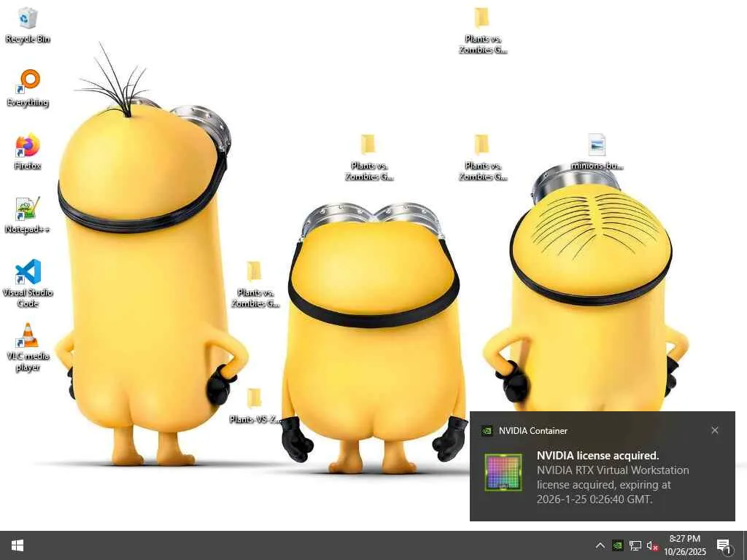Open the Windows Start menu
The width and height of the screenshot is (747, 560).
[x=18, y=545]
